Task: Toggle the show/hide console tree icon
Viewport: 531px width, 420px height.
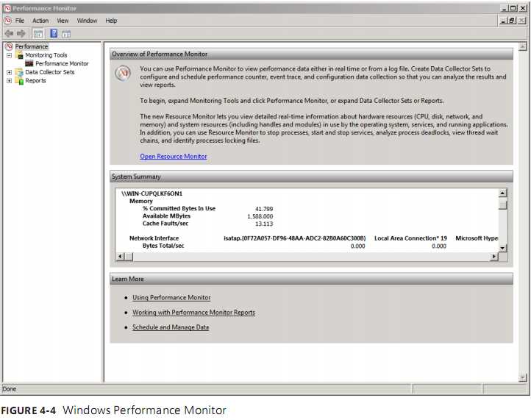Action: pyautogui.click(x=38, y=34)
